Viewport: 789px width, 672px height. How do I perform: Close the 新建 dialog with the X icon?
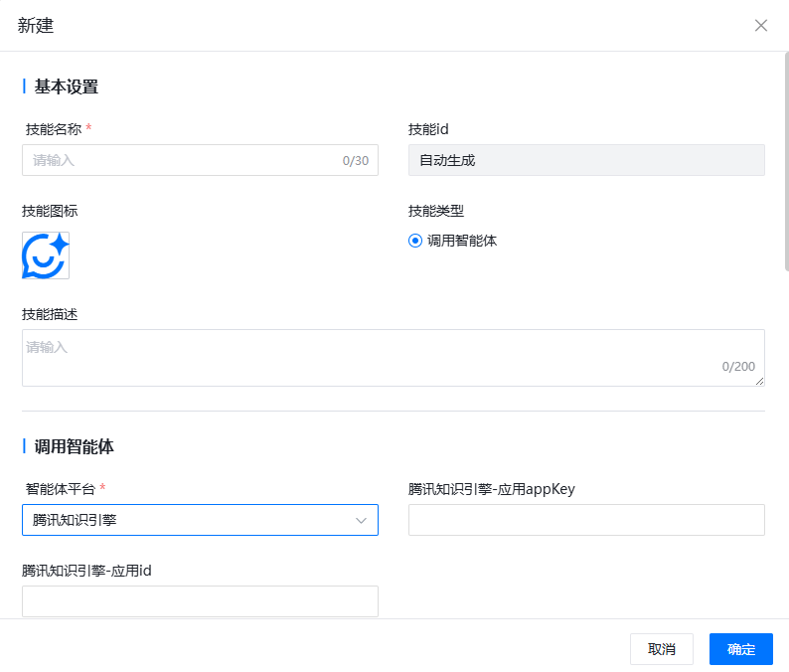coord(761,26)
